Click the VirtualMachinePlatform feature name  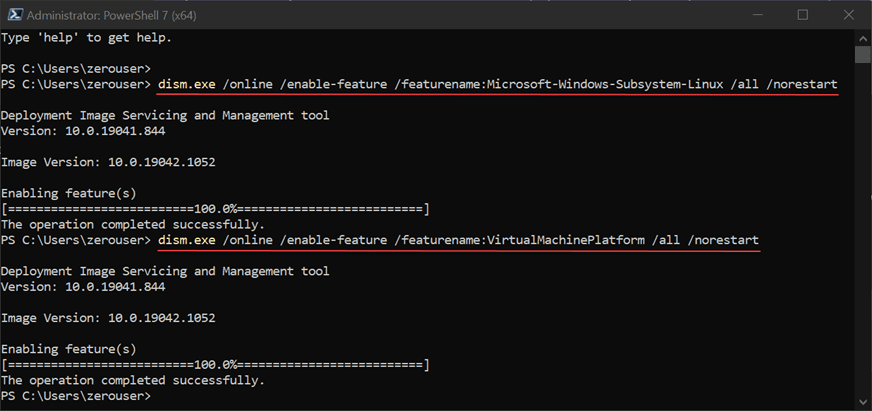pos(567,241)
